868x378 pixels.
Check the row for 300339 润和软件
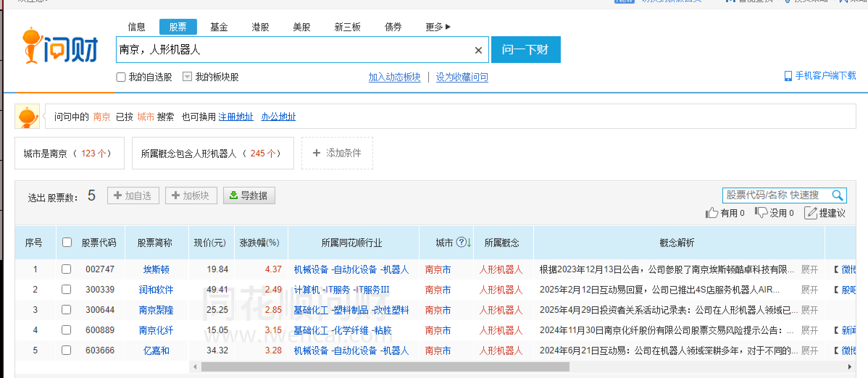click(66, 289)
